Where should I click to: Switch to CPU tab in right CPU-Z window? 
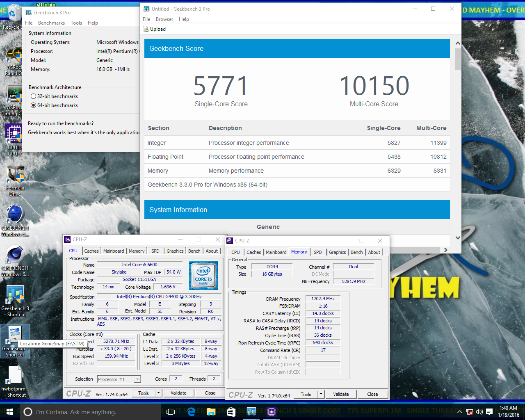tap(235, 252)
